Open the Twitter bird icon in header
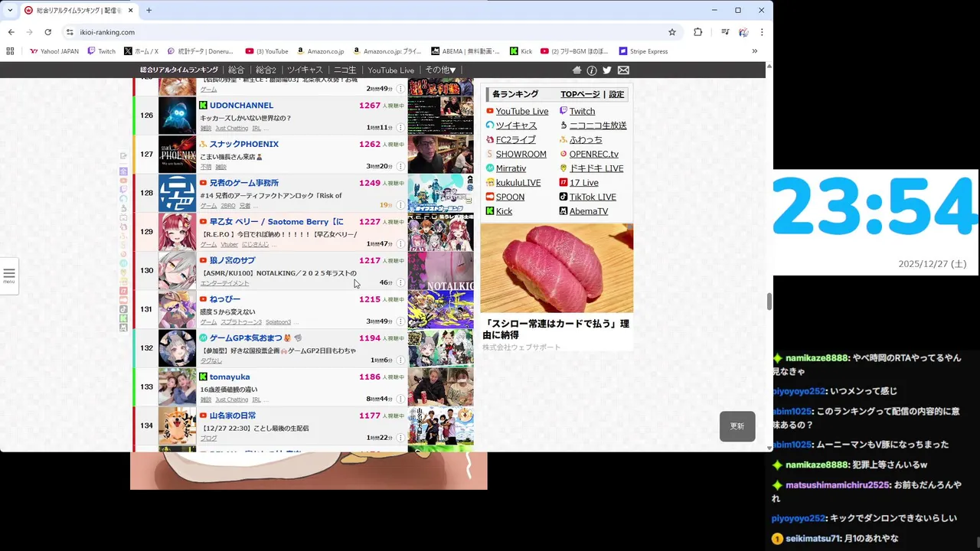Image resolution: width=980 pixels, height=551 pixels. pos(607,70)
